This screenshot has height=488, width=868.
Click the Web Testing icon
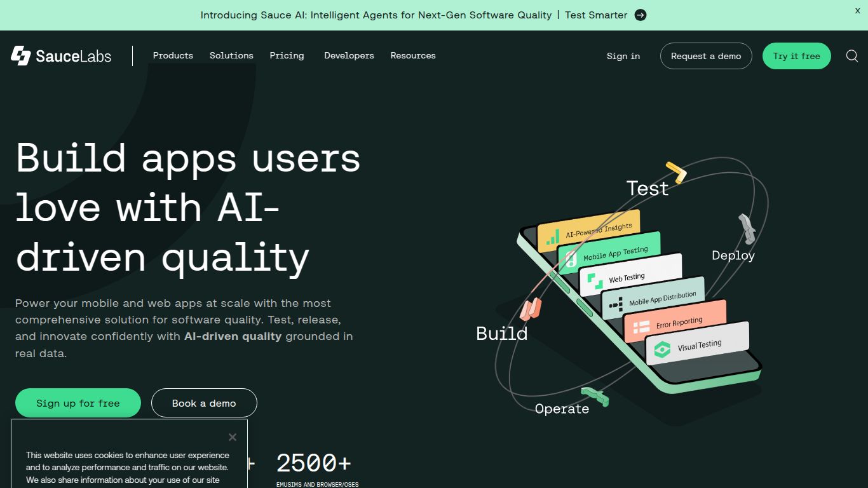tap(595, 280)
